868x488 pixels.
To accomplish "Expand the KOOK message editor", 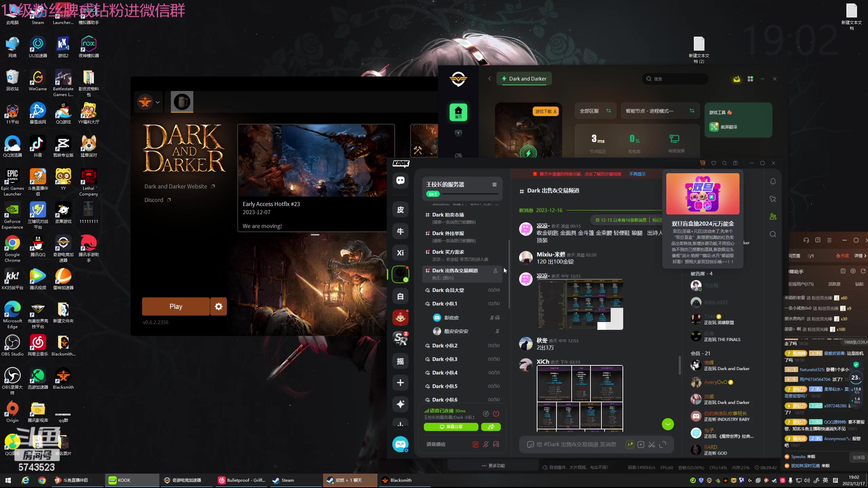I will [x=663, y=444].
